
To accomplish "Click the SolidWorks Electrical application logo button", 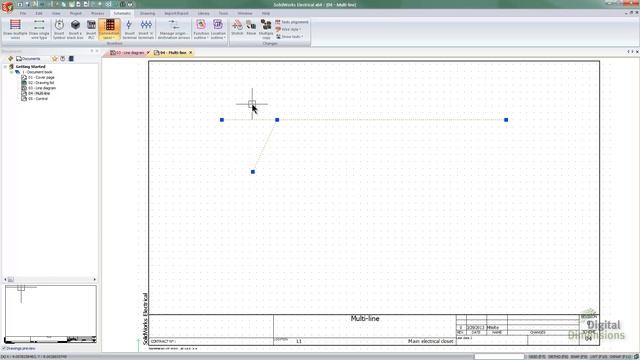I will [7, 6].
